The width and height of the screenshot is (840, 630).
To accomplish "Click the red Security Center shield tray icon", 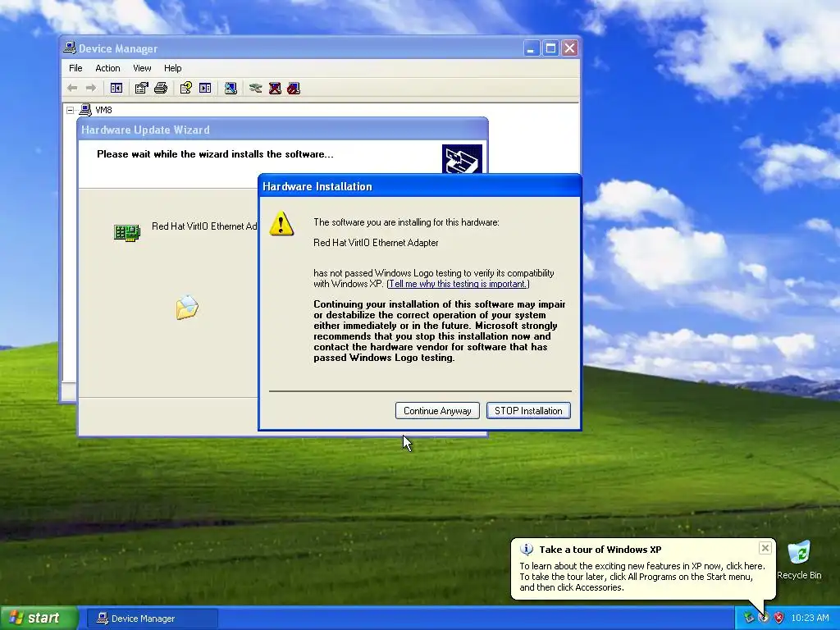I will click(779, 618).
